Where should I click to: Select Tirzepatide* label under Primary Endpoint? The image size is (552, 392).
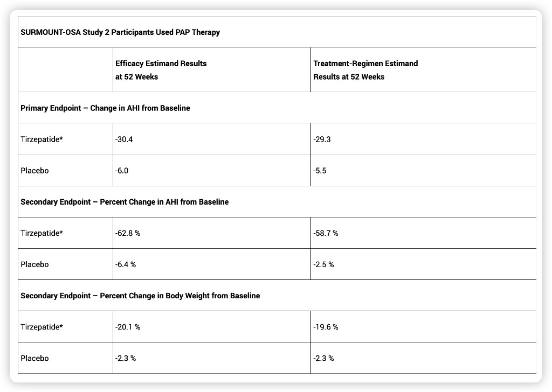(42, 139)
